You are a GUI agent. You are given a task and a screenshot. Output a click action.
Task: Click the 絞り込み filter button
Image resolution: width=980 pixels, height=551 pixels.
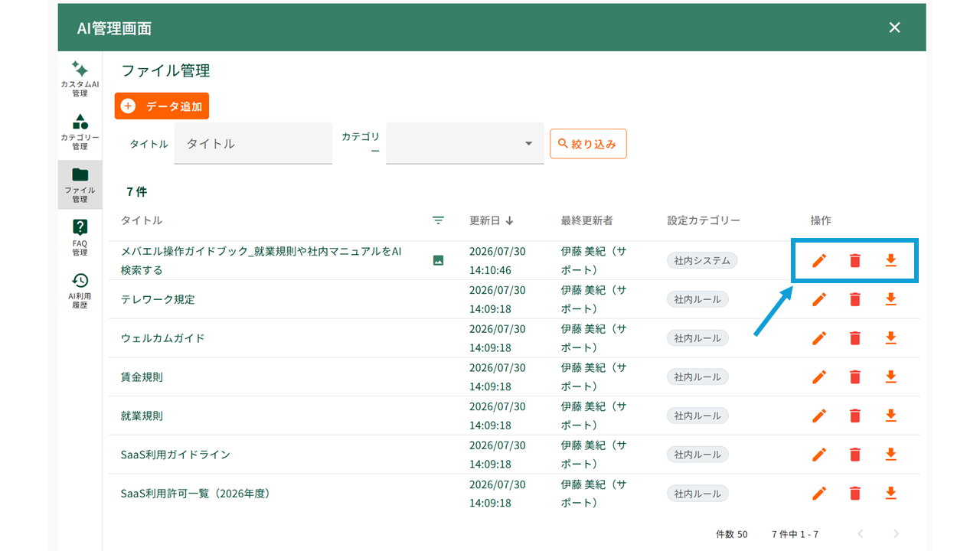[x=588, y=144]
